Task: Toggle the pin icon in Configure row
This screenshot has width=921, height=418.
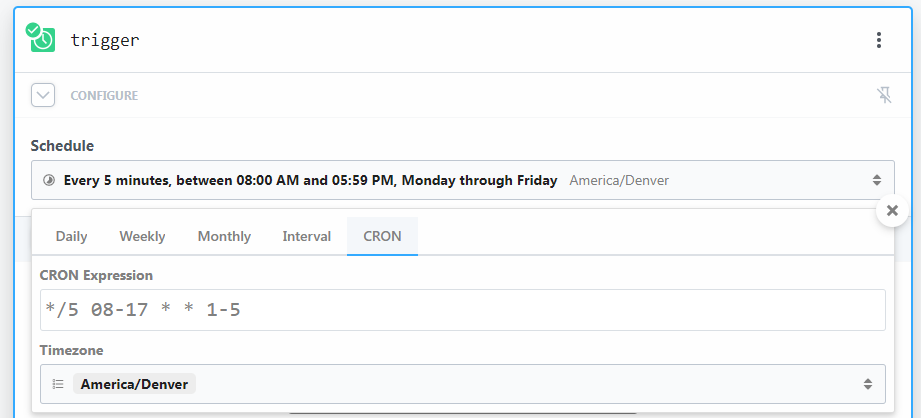Action: [x=884, y=95]
